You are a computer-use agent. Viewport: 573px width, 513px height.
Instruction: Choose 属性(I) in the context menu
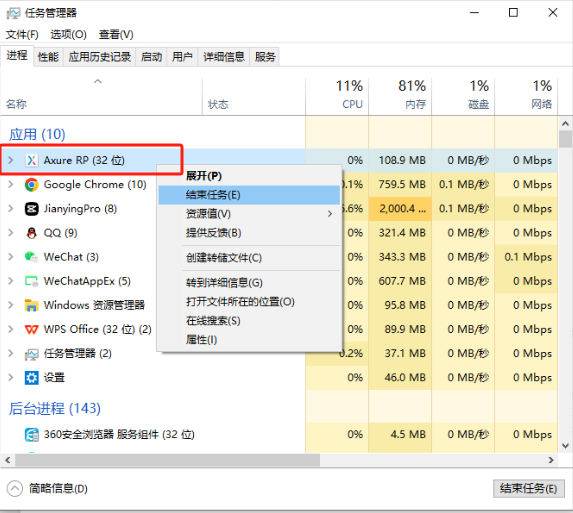tap(250, 340)
